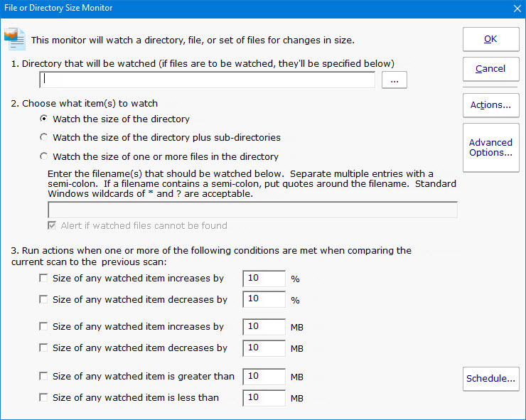Select Watch the size of the directory
Screen dimensions: 526x420
coord(44,119)
